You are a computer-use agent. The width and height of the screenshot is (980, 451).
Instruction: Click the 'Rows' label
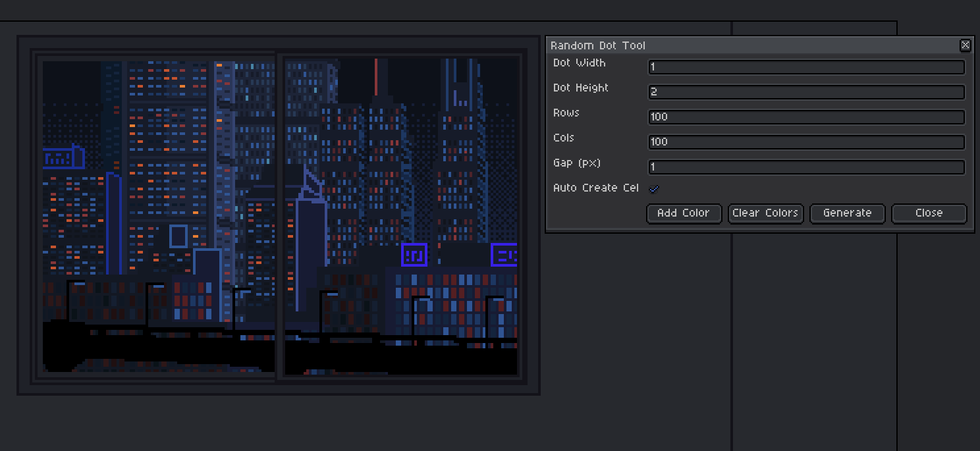(566, 113)
